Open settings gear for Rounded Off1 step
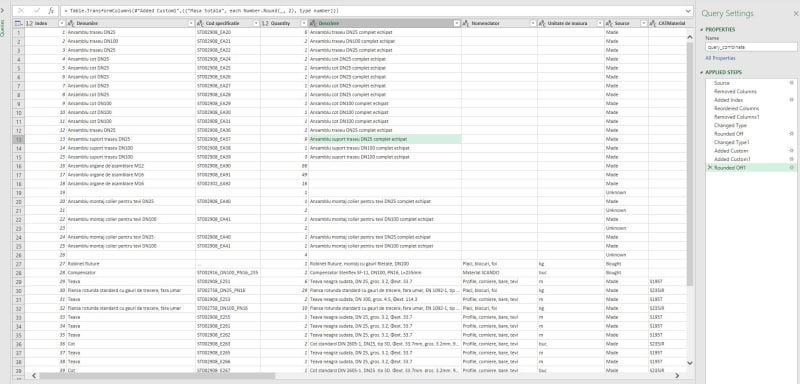This screenshot has height=384, width=800. 791,168
